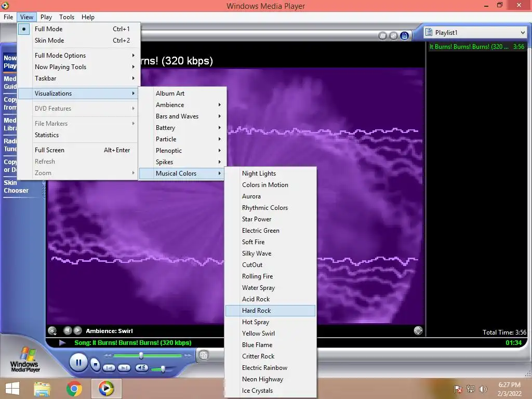Choose Skin Mode from the View menu
532x399 pixels.
point(78,41)
